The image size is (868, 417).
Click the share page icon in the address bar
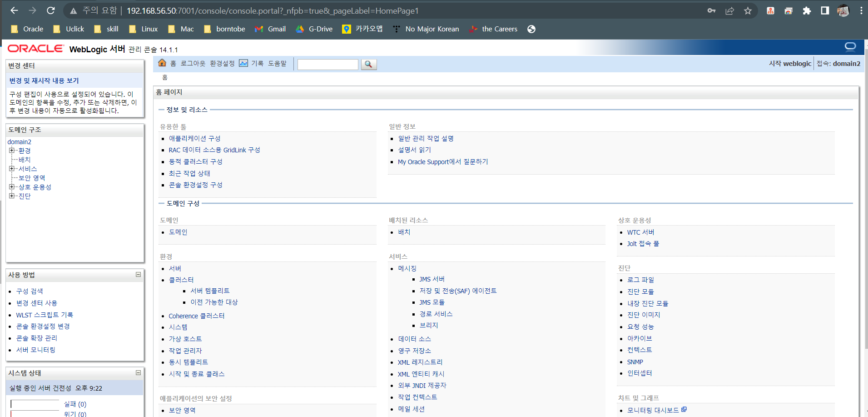(729, 11)
